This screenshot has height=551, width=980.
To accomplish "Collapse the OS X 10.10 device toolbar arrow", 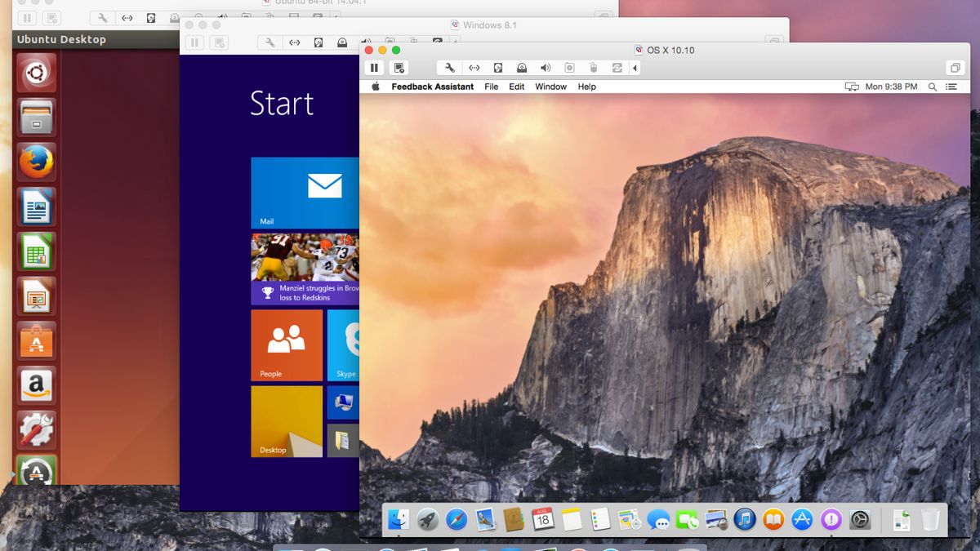I will [x=635, y=68].
